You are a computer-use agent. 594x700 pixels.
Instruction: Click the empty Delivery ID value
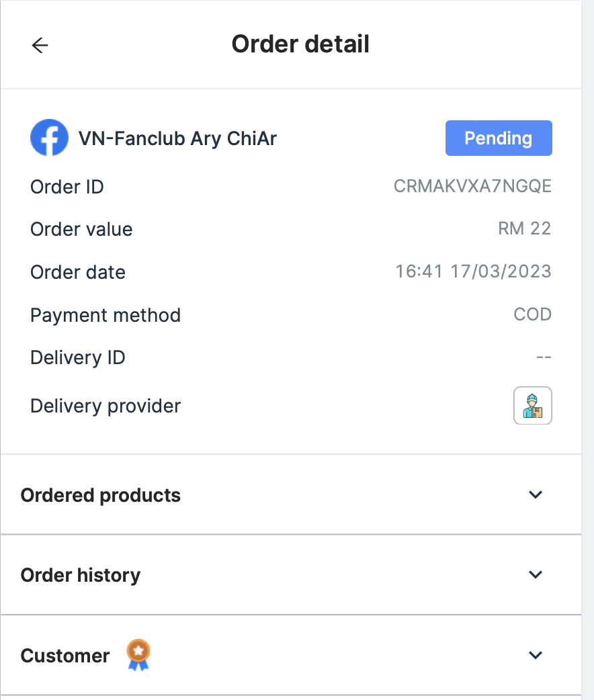544,357
